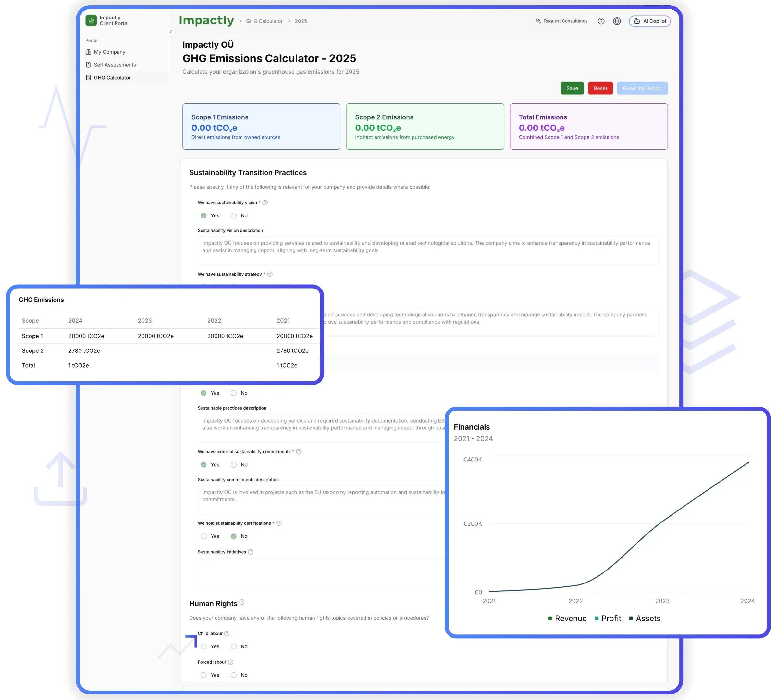Click GHG Calculator breadcrumb link
This screenshot has width=777, height=700.
264,21
